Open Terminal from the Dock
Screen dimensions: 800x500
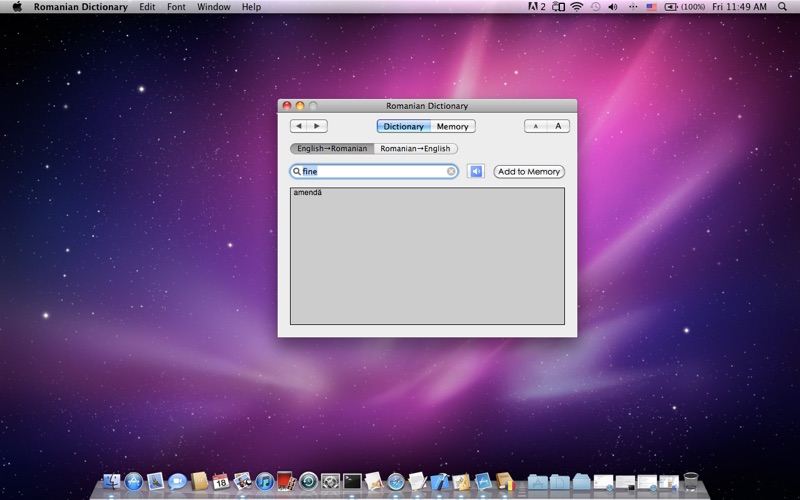[352, 481]
